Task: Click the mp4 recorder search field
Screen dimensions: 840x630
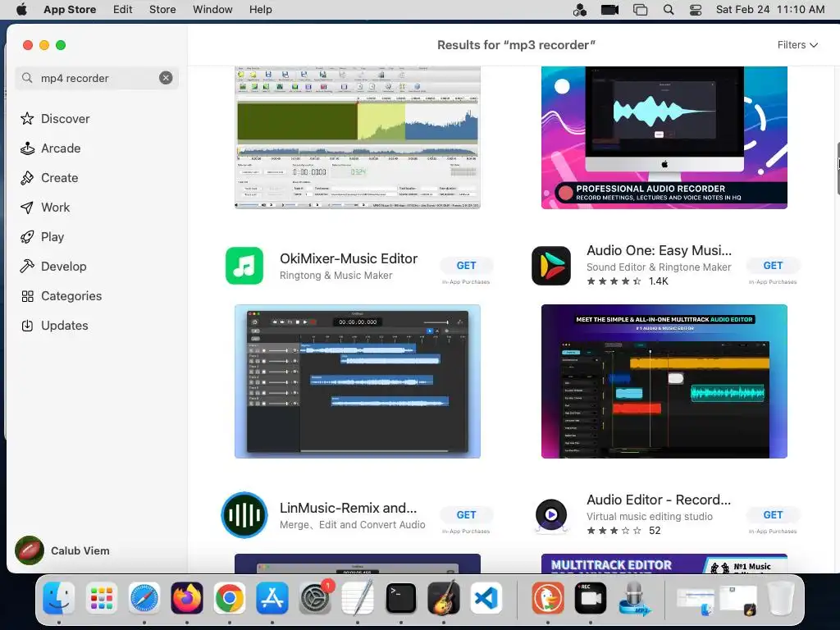Action: pos(97,78)
